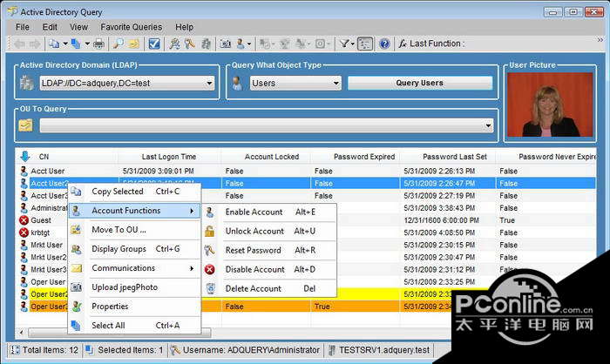Open the Edit menu
The width and height of the screenshot is (610, 364).
(x=50, y=27)
